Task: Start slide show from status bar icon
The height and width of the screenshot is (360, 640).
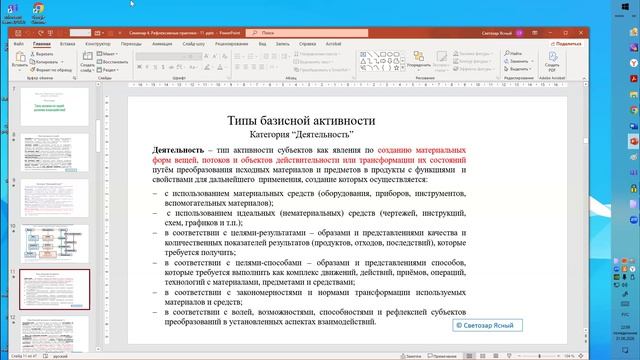Action: 509,356
